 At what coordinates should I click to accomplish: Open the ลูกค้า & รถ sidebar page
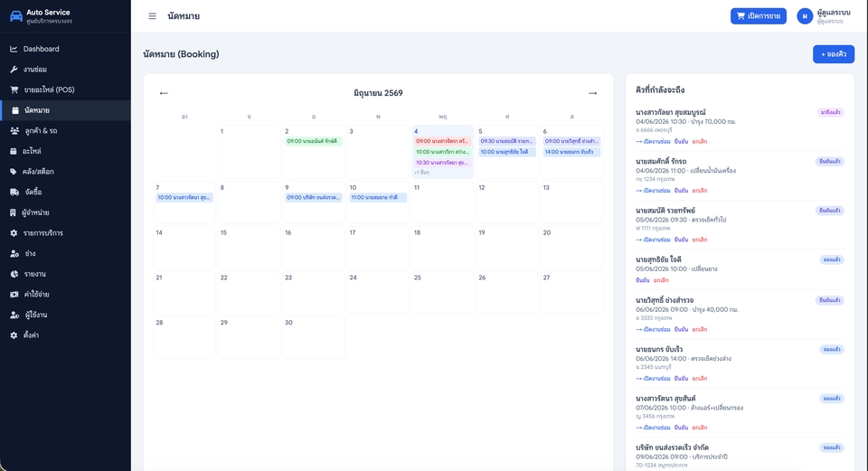[65, 130]
